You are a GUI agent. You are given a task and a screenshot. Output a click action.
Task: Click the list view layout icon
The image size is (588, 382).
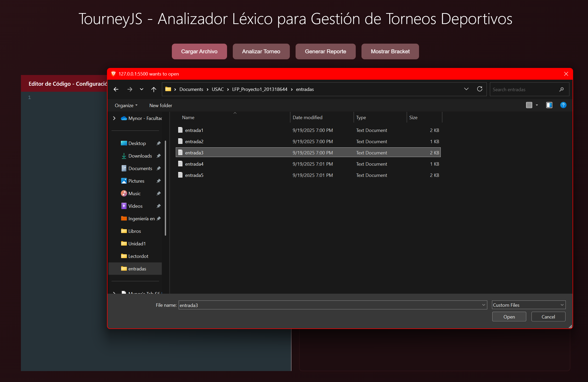pyautogui.click(x=529, y=105)
